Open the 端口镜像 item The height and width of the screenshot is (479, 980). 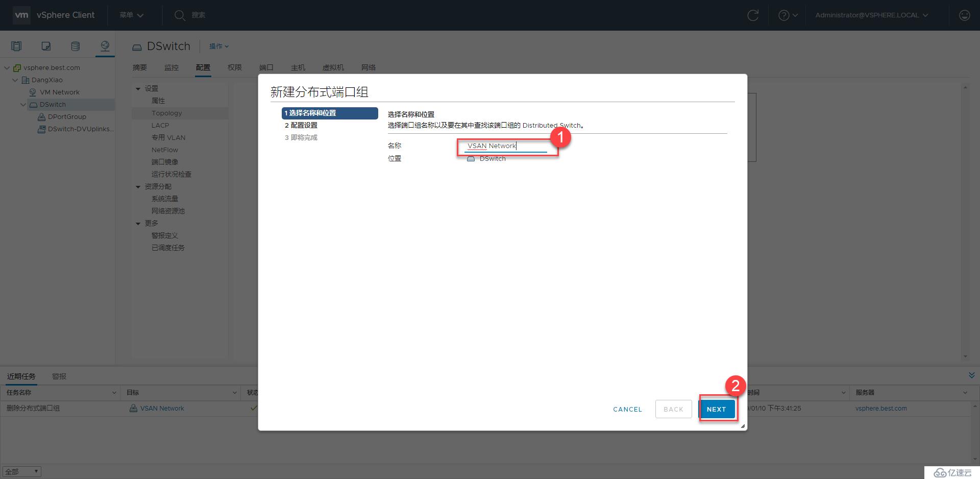[165, 162]
